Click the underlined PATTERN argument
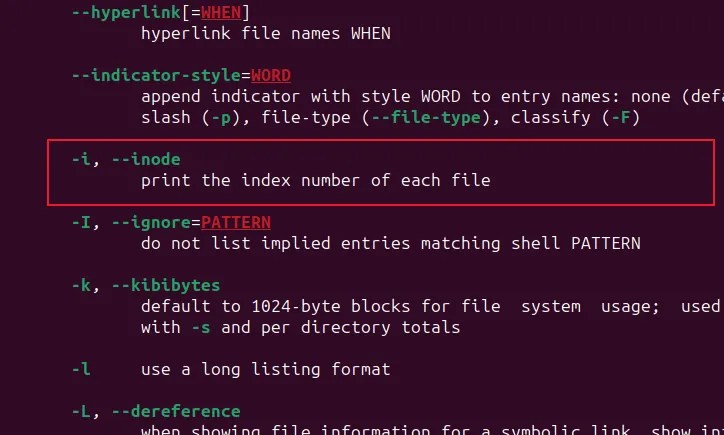Image resolution: width=724 pixels, height=435 pixels. click(236, 223)
